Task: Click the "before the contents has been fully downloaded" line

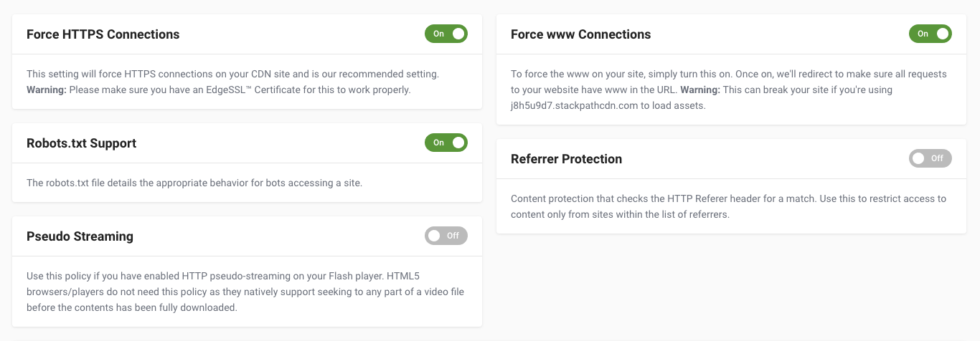Action: [x=132, y=307]
